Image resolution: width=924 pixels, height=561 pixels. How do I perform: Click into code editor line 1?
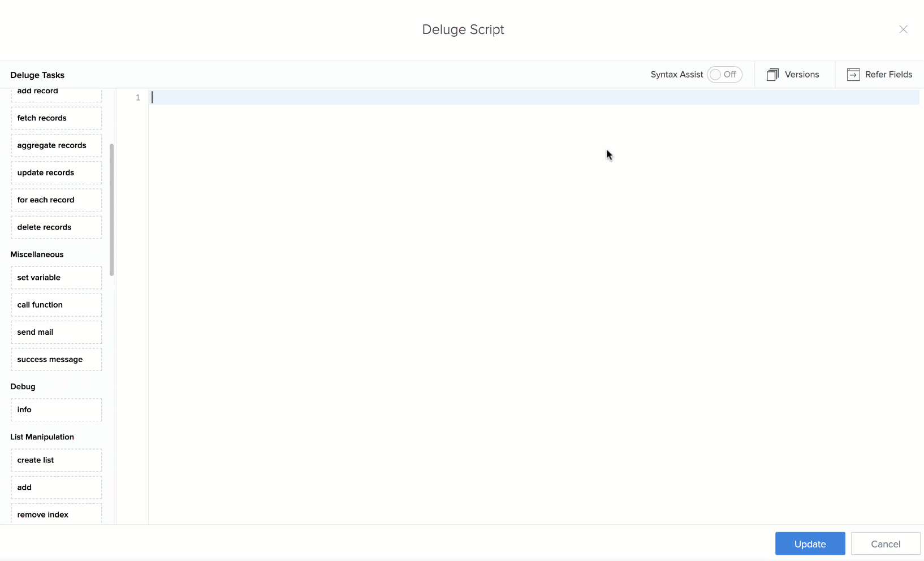coord(534,97)
